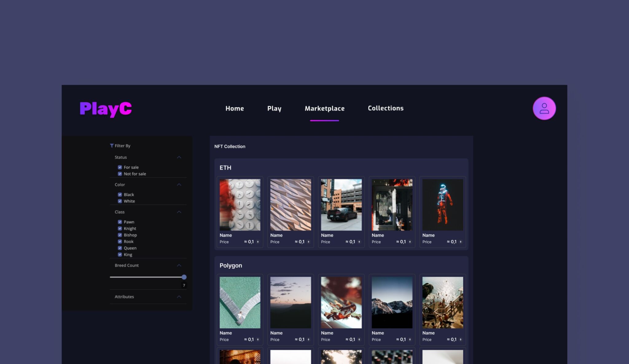
Task: Click the ETH section title
Action: pos(225,168)
